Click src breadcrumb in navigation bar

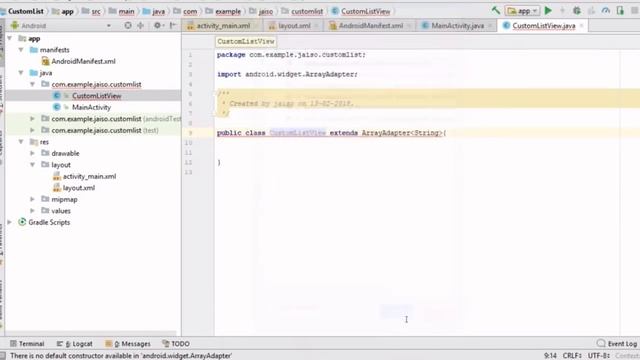(x=96, y=11)
